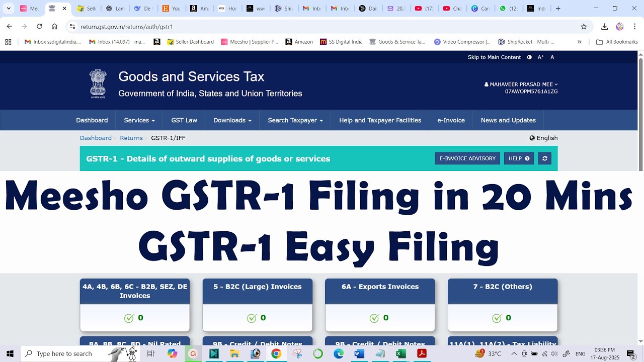The image size is (644, 362).
Task: Open File Explorer from the taskbar
Action: pyautogui.click(x=234, y=354)
